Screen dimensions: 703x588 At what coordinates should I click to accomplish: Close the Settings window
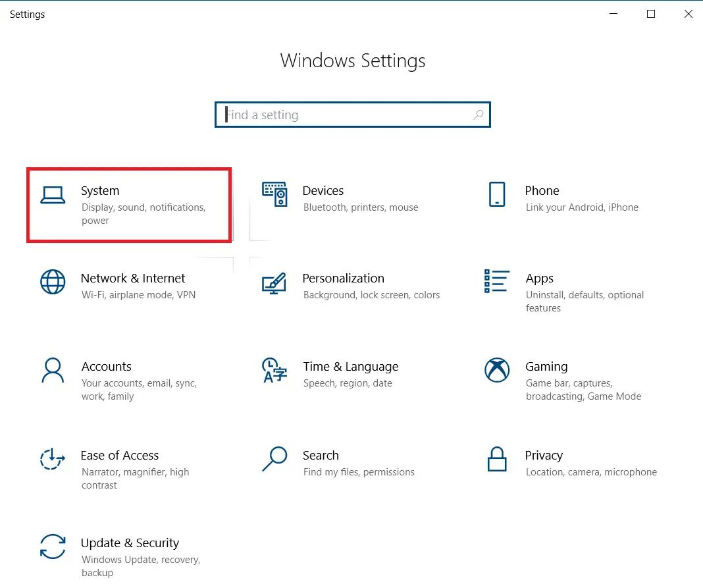[x=689, y=14]
